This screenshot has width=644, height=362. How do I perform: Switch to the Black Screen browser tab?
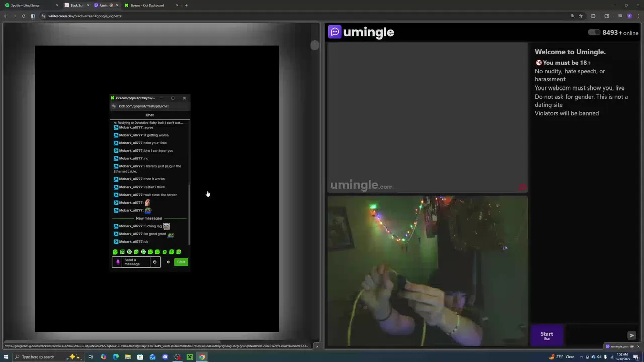(x=76, y=5)
